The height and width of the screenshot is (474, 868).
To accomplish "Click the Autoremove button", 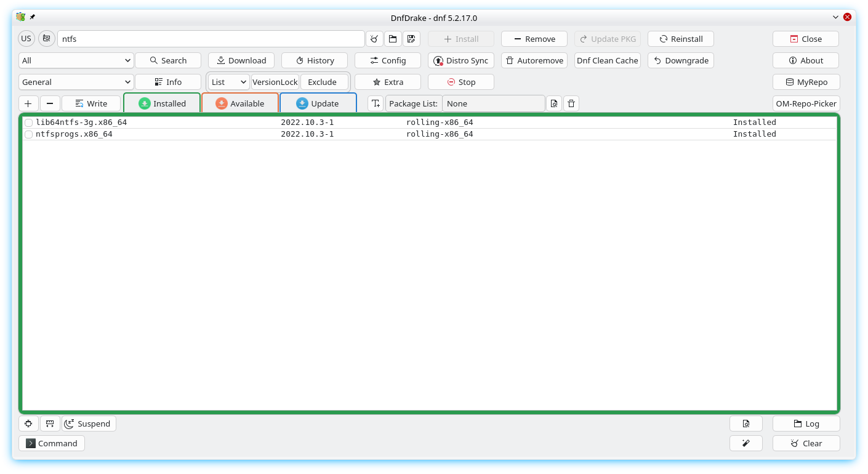I will tap(534, 60).
